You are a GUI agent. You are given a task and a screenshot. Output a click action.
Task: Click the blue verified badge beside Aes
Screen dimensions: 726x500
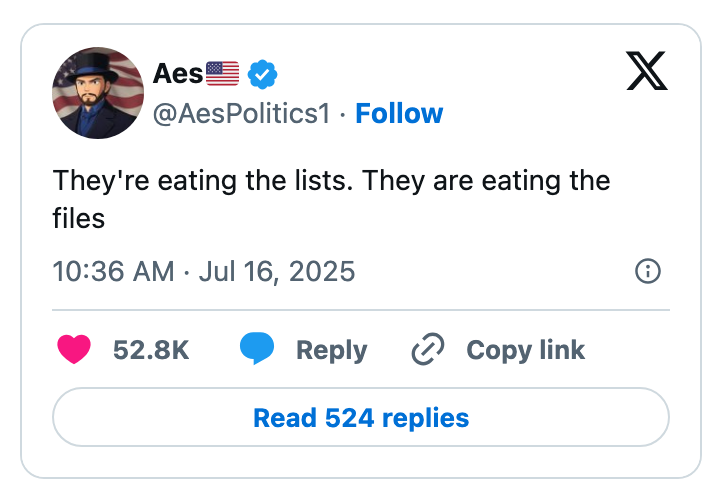[x=262, y=73]
